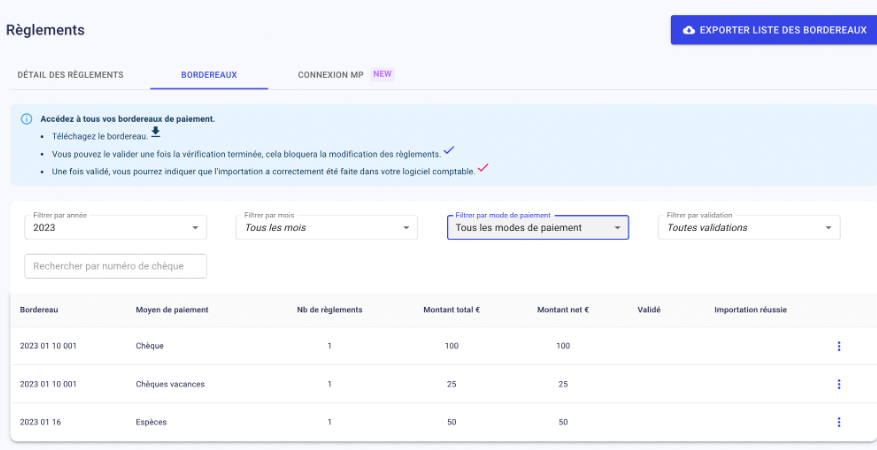Select bordereau 2023 01 10 001 of Chèque row

(x=48, y=346)
